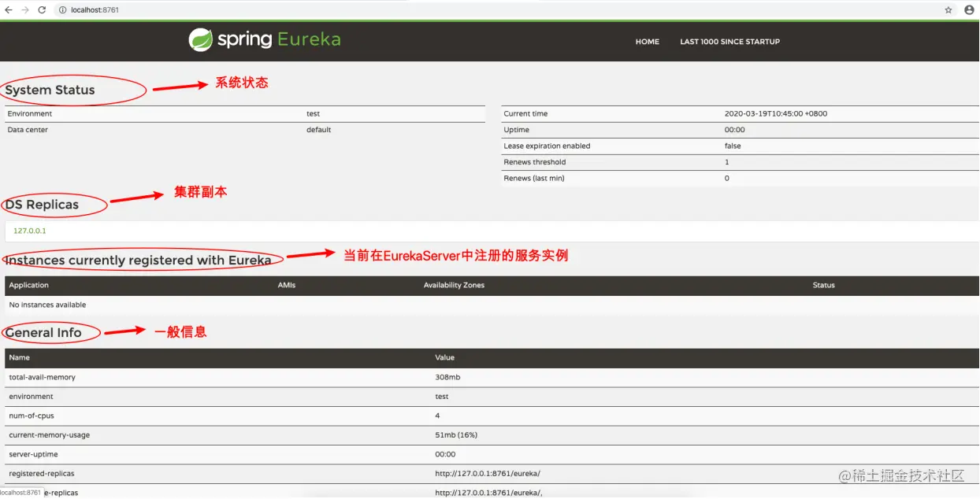Click the Status column header

(824, 285)
